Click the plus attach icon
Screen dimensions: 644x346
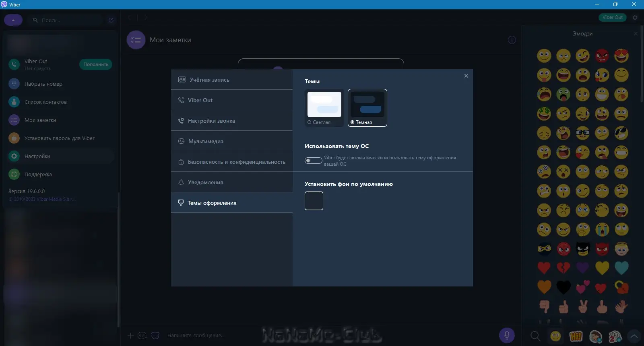point(130,336)
